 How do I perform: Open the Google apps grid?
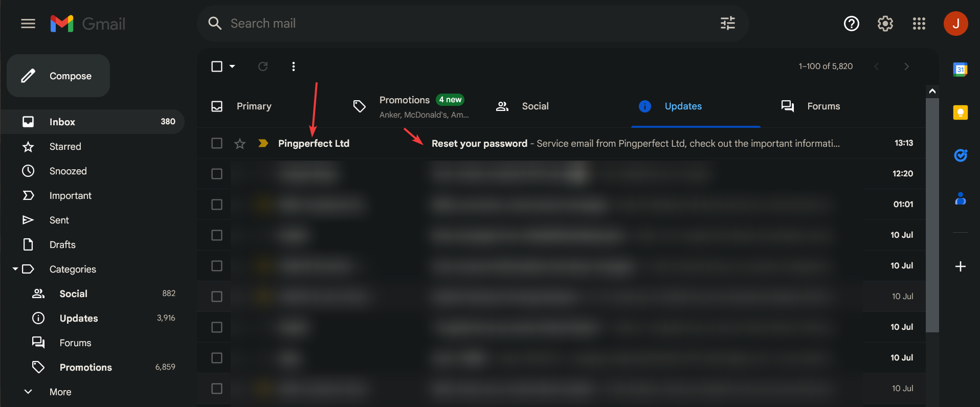click(919, 24)
